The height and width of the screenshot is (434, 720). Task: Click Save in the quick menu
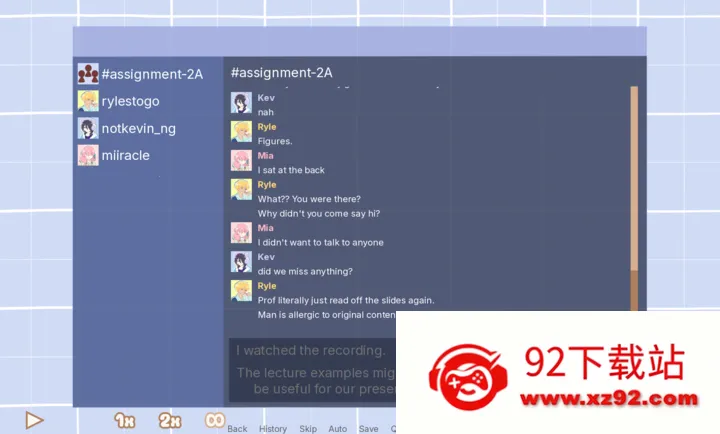[x=368, y=429]
